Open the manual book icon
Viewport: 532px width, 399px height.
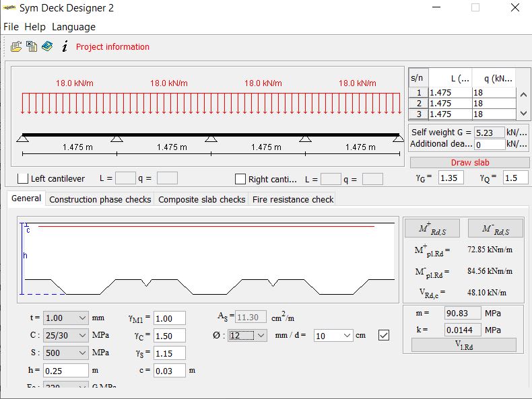[x=47, y=46]
